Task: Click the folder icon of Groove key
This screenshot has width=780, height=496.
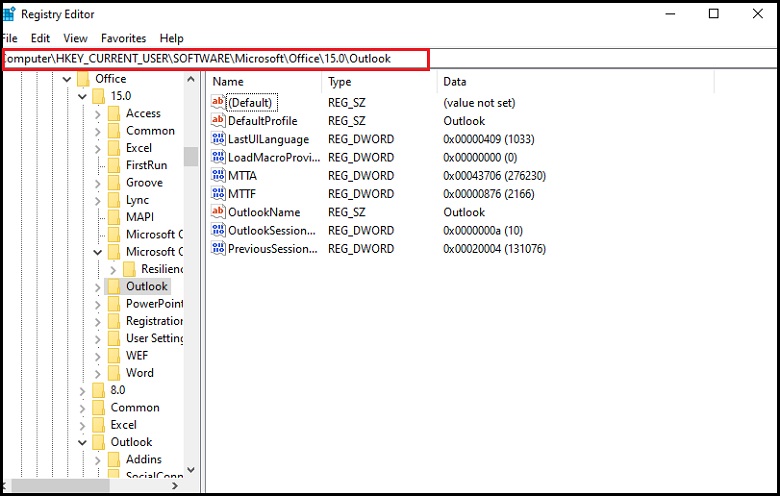Action: (114, 183)
